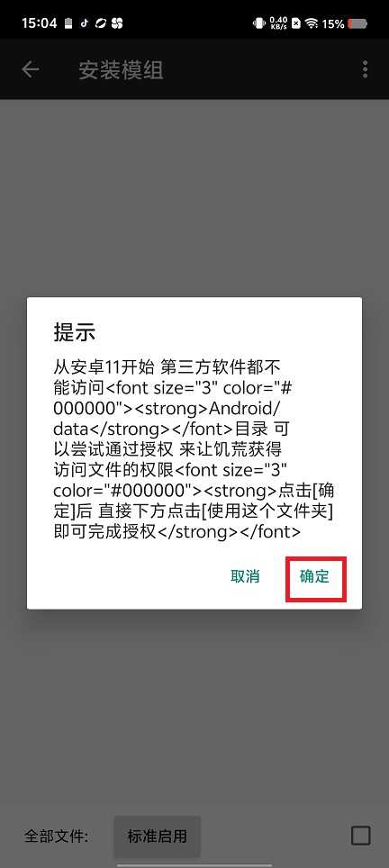Confirm the prompt with 确定

click(x=316, y=576)
